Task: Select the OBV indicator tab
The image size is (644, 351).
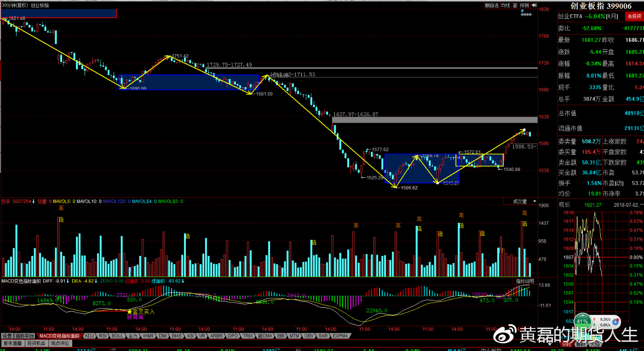Action: pos(309,336)
